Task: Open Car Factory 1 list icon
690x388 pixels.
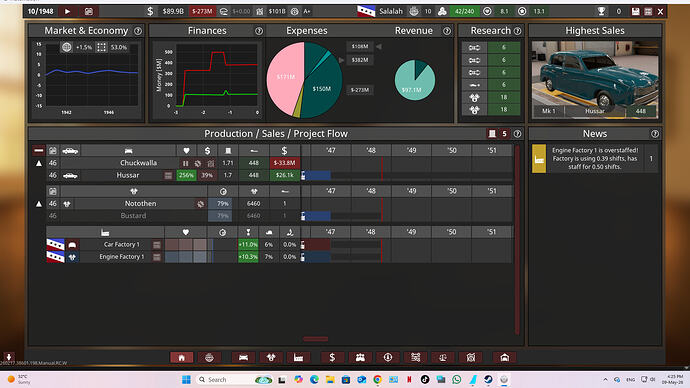Action: pyautogui.click(x=157, y=245)
